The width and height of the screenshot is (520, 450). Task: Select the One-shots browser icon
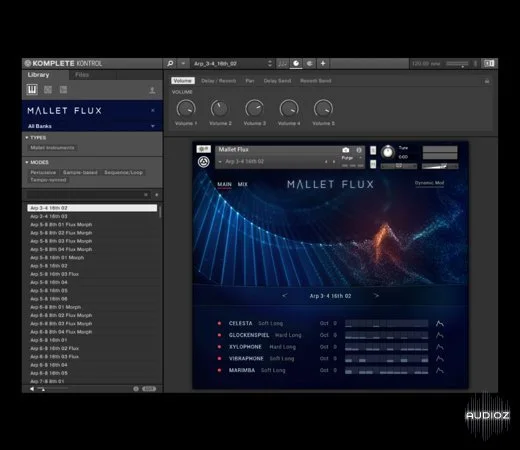(63, 89)
